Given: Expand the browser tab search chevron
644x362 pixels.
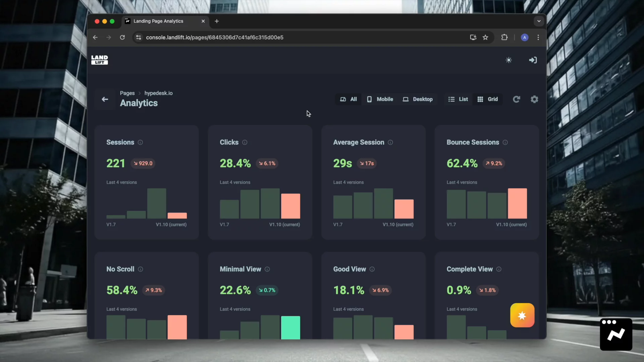Looking at the screenshot, I should [539, 21].
